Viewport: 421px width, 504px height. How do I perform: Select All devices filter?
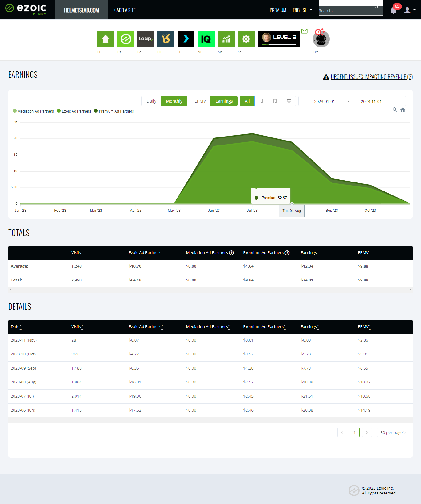pos(247,101)
